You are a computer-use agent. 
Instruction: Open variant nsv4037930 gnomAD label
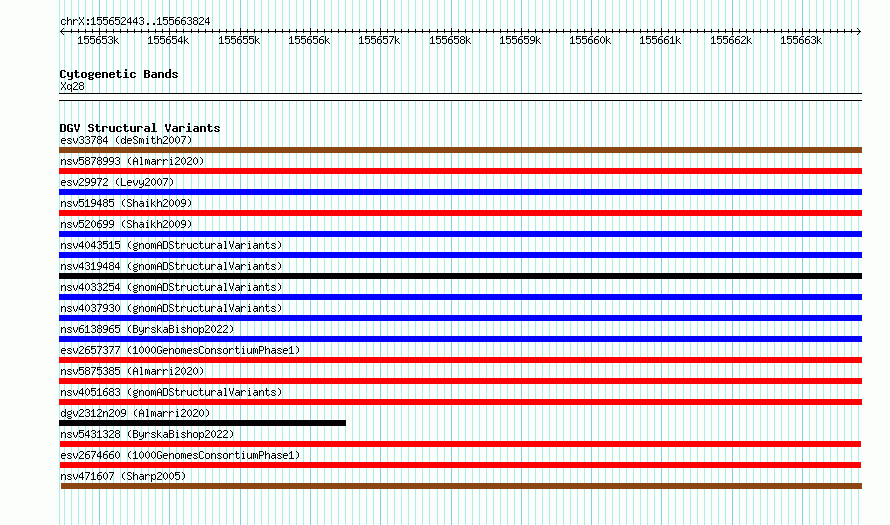click(x=171, y=308)
